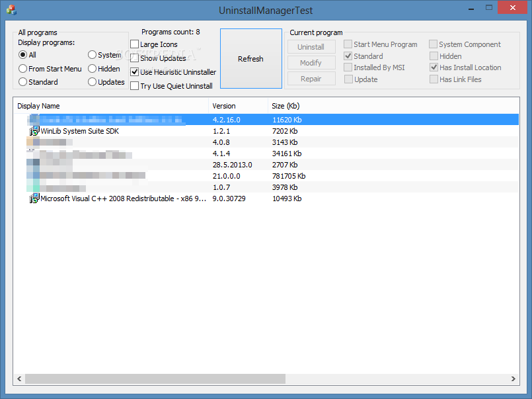Close the UninstallManagerTest window
The width and height of the screenshot is (532, 399).
(x=513, y=7)
